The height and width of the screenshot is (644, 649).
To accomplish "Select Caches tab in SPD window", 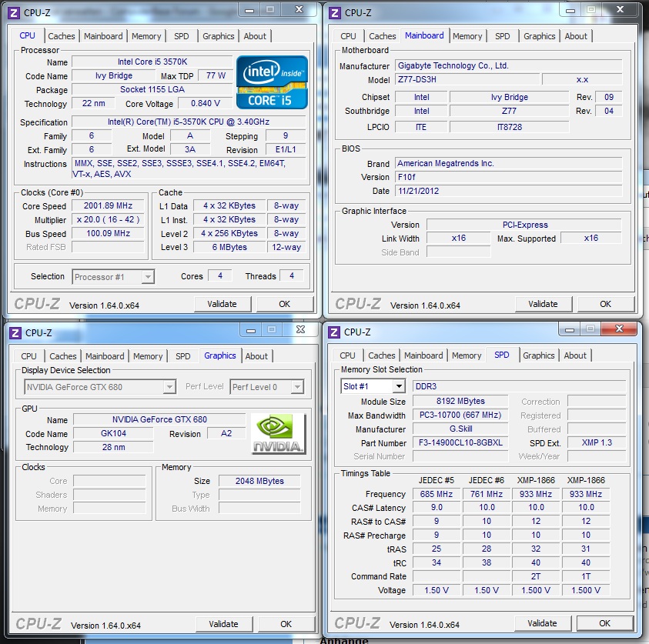I will pos(382,355).
